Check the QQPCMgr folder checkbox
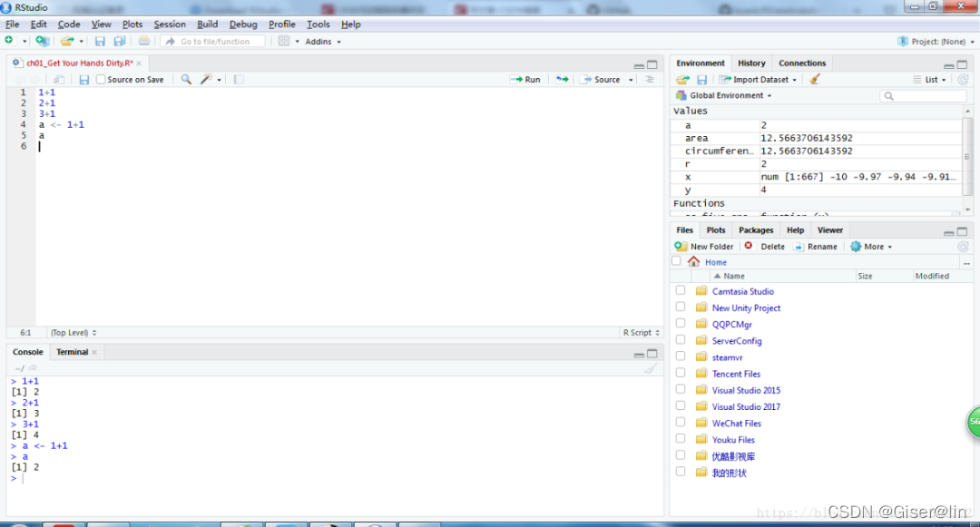The height and width of the screenshot is (527, 980). (680, 324)
